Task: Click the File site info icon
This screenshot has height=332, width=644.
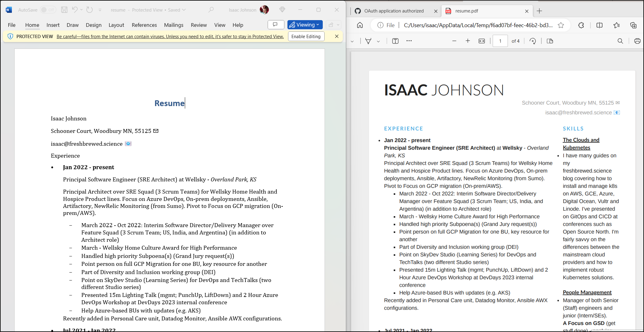Action: [386, 25]
